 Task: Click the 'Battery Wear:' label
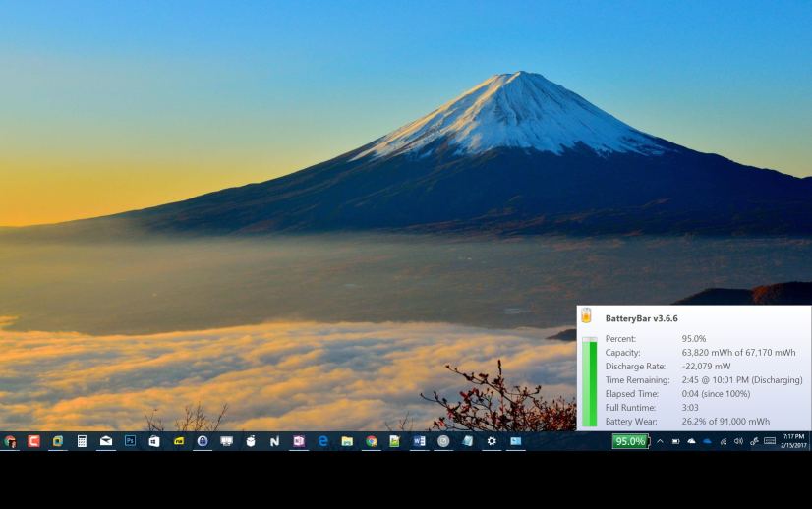tap(631, 422)
